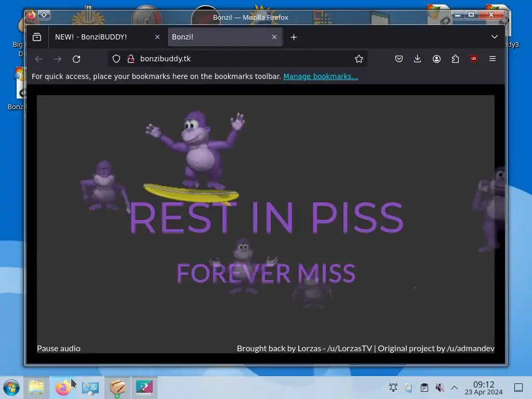View site security lock information
This screenshot has height=399, width=532.
point(130,59)
